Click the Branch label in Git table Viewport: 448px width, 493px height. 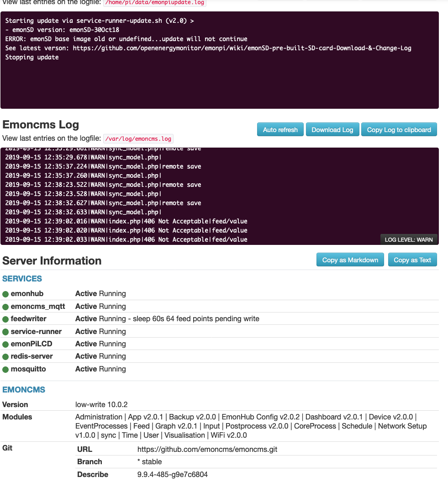90,461
